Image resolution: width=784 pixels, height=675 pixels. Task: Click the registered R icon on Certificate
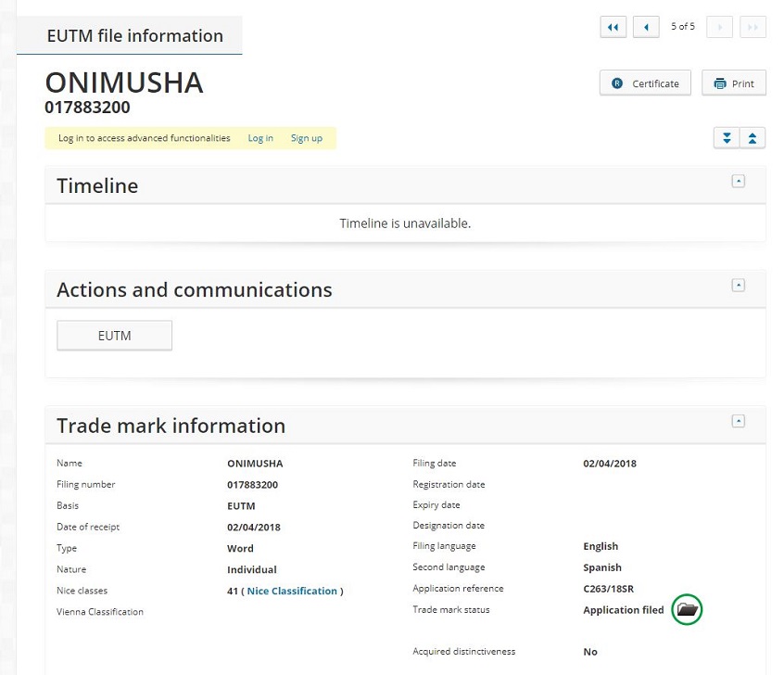(617, 83)
